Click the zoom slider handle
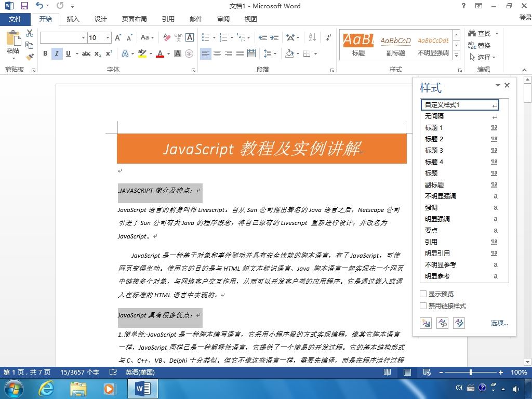 click(x=471, y=372)
